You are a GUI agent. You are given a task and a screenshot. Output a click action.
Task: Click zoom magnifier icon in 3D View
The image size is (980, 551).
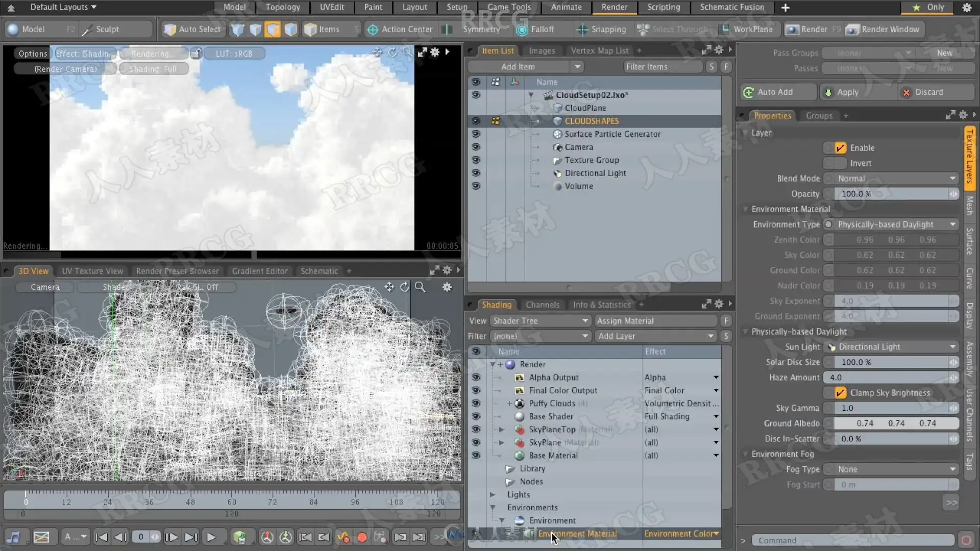pyautogui.click(x=420, y=287)
